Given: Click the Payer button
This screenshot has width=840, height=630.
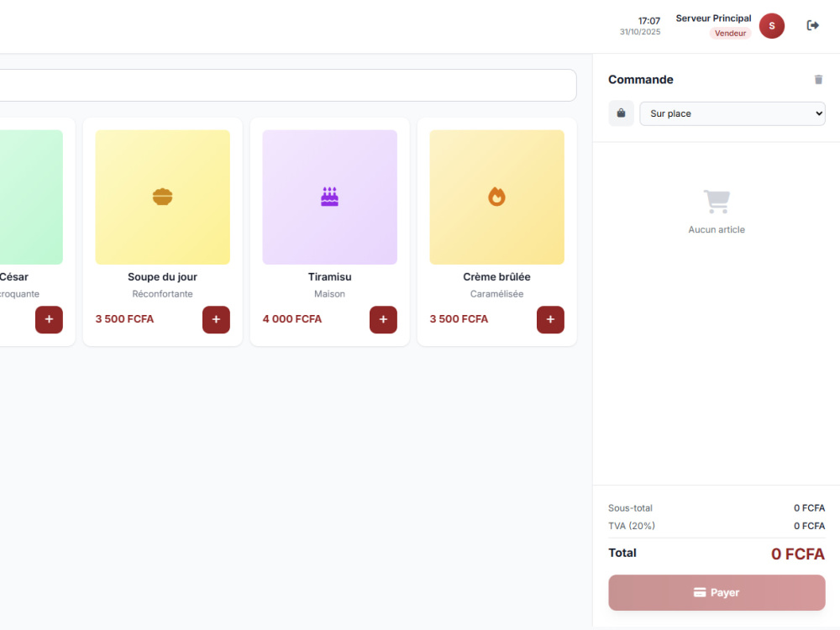Looking at the screenshot, I should coord(717,592).
